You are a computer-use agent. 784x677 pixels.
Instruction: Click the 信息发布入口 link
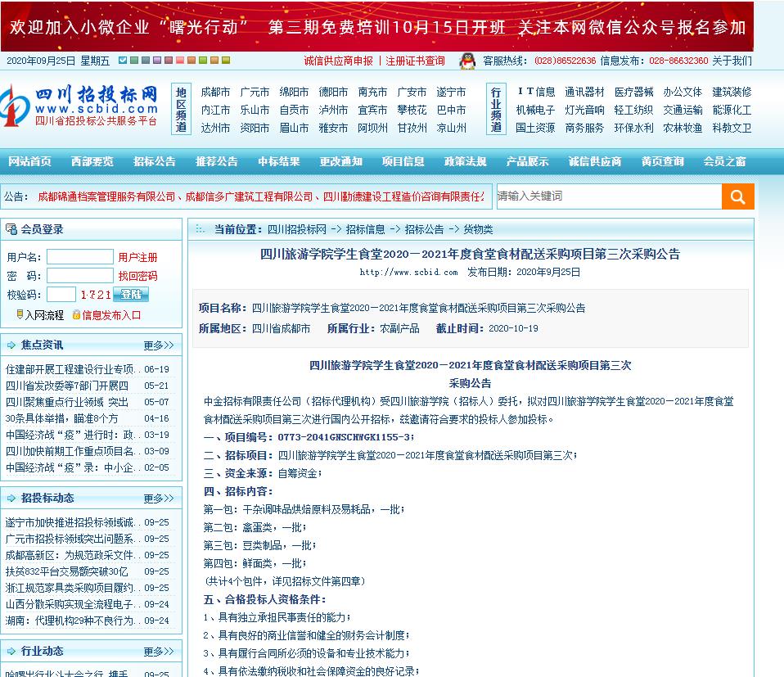(111, 315)
